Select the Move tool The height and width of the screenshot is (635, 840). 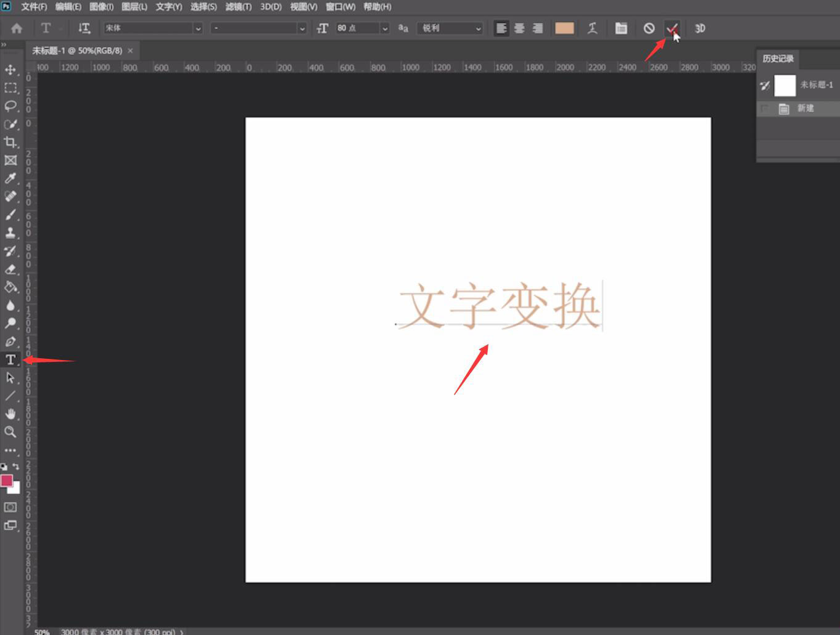pos(10,69)
